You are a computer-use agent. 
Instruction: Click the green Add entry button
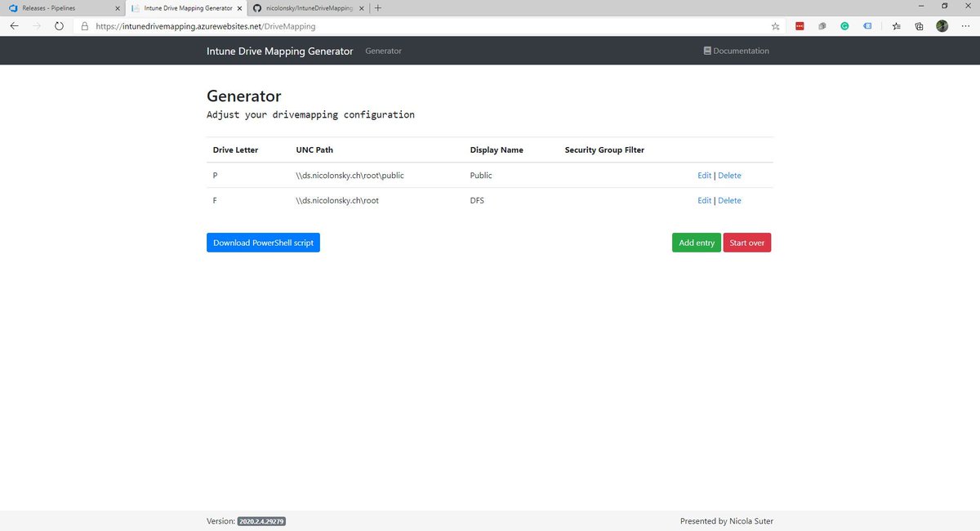point(697,243)
